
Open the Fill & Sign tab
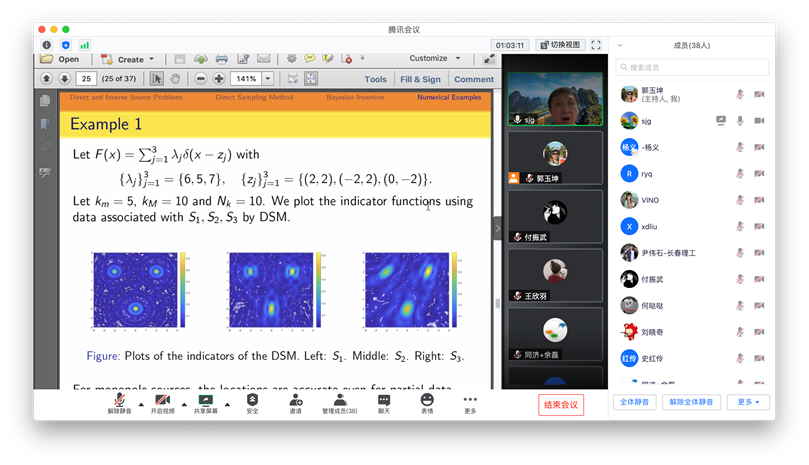[x=420, y=79]
